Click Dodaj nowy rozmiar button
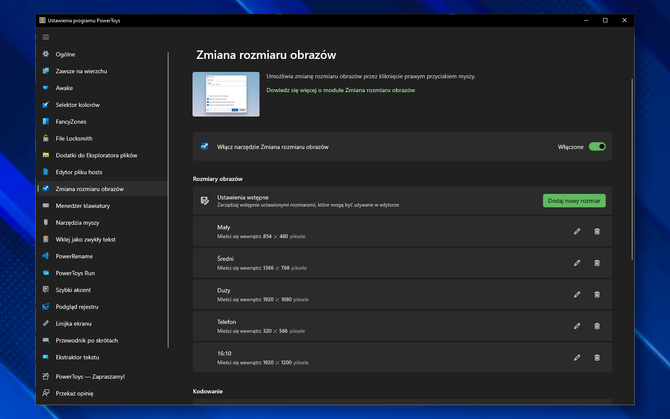 point(574,201)
